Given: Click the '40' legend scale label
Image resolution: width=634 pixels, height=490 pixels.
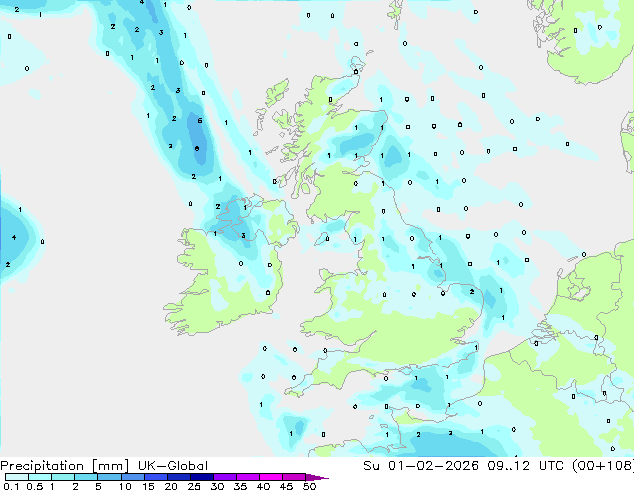Looking at the screenshot, I should 263,486.
